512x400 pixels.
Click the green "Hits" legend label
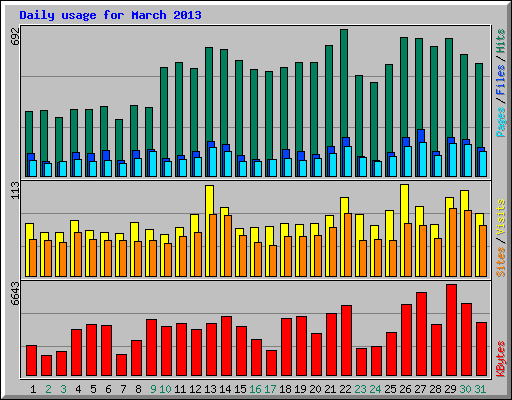pyautogui.click(x=501, y=41)
